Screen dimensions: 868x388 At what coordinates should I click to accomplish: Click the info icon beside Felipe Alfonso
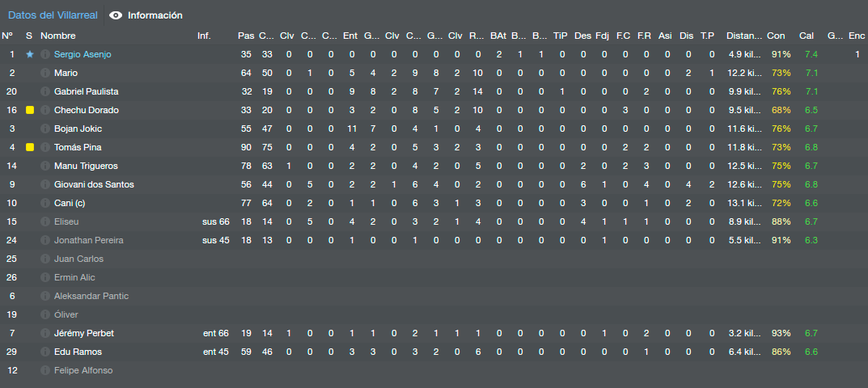coord(44,370)
